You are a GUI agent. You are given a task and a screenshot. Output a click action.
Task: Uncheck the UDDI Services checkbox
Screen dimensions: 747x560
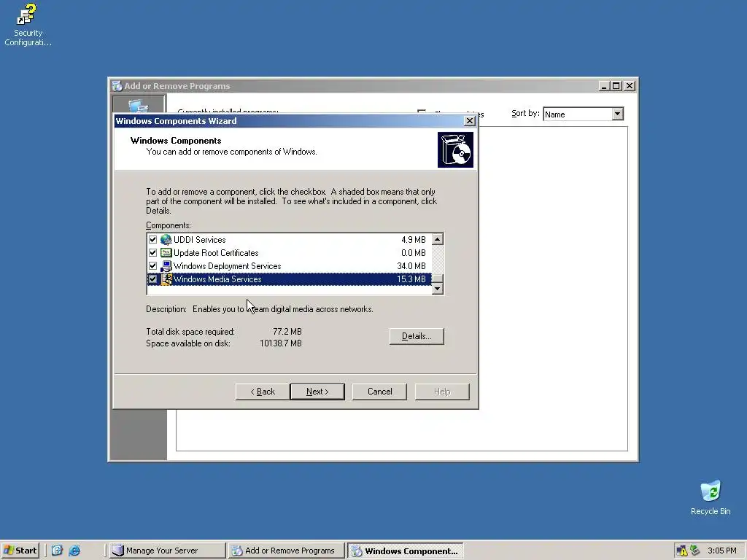tap(152, 239)
